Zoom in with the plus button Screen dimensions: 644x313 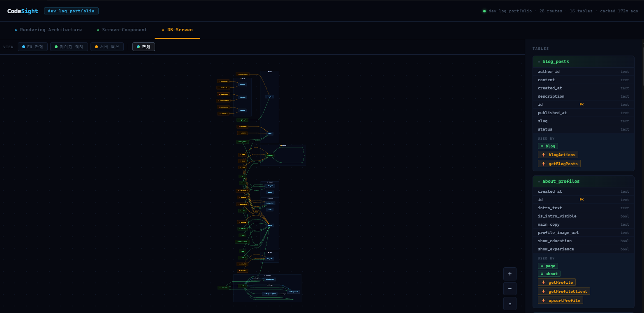point(510,274)
